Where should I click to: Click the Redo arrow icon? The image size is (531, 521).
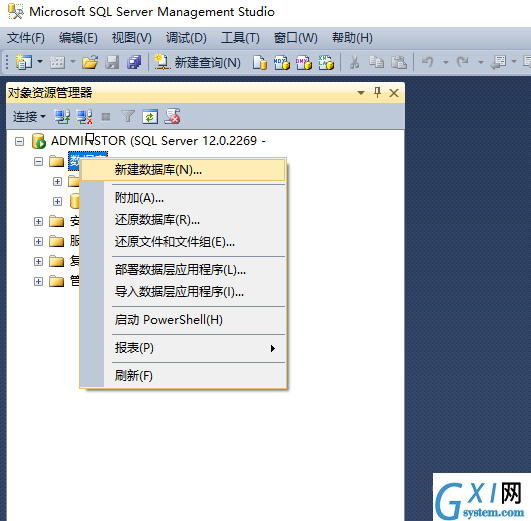[462, 62]
